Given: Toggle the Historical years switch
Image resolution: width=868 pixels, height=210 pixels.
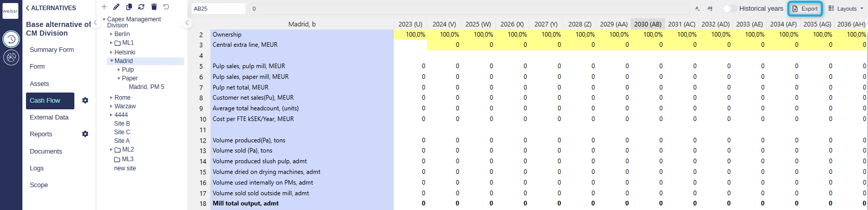Looking at the screenshot, I should point(729,9).
